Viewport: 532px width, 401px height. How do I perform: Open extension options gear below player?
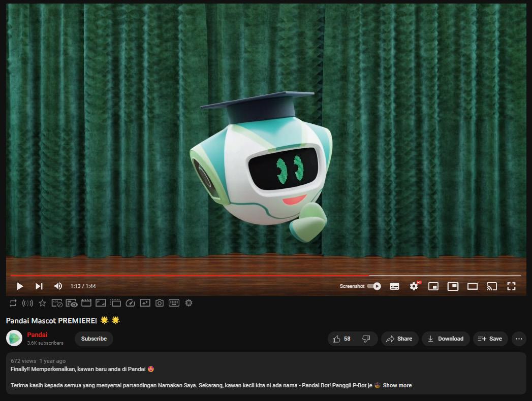[189, 303]
